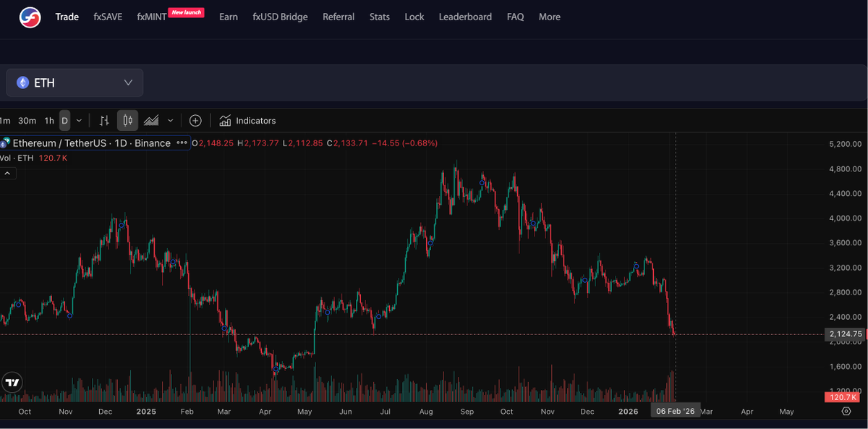868x429 pixels.
Task: Click the Ethereum / TetherUS symbol title
Action: pos(91,143)
